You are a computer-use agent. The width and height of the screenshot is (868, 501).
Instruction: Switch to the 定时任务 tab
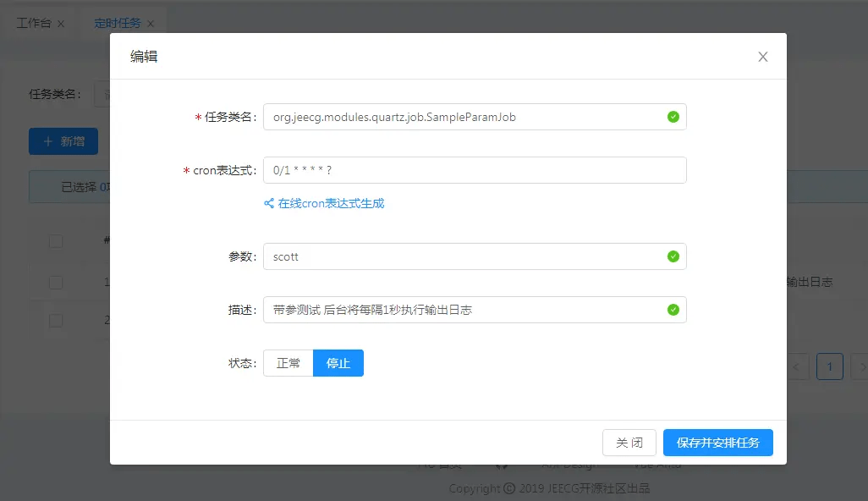click(x=117, y=23)
